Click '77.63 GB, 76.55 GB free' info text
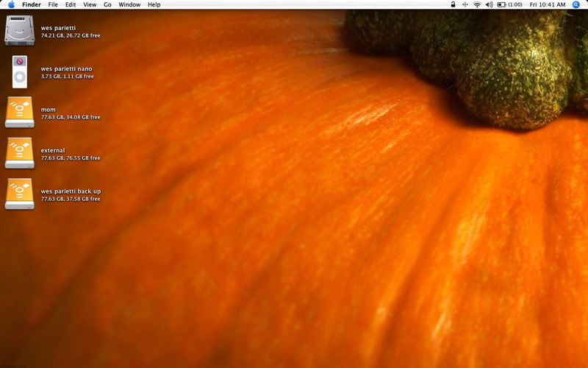This screenshot has height=368, width=588. point(71,158)
